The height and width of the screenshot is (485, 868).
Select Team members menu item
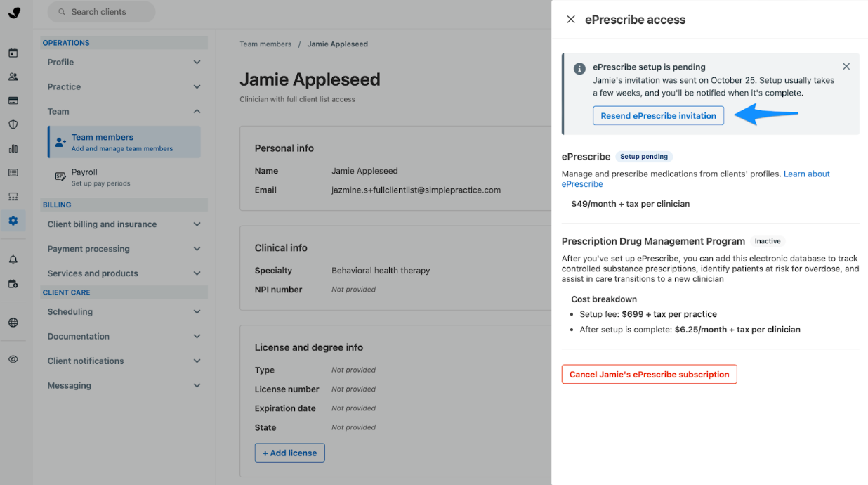tap(124, 142)
